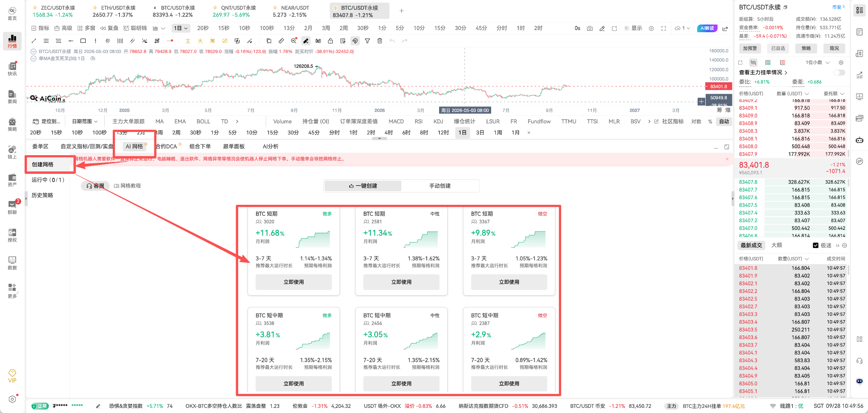
Task: Switch to 一键创建 mode
Action: (363, 186)
